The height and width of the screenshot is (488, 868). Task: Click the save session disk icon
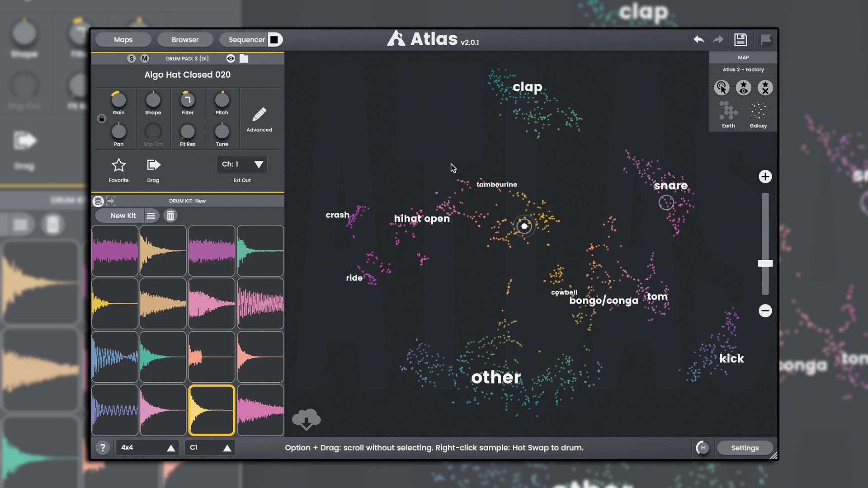click(x=740, y=39)
